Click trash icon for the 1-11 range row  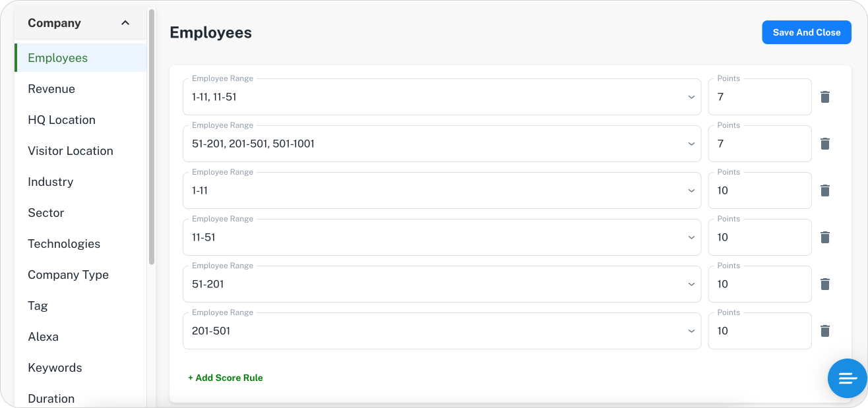[x=824, y=190]
